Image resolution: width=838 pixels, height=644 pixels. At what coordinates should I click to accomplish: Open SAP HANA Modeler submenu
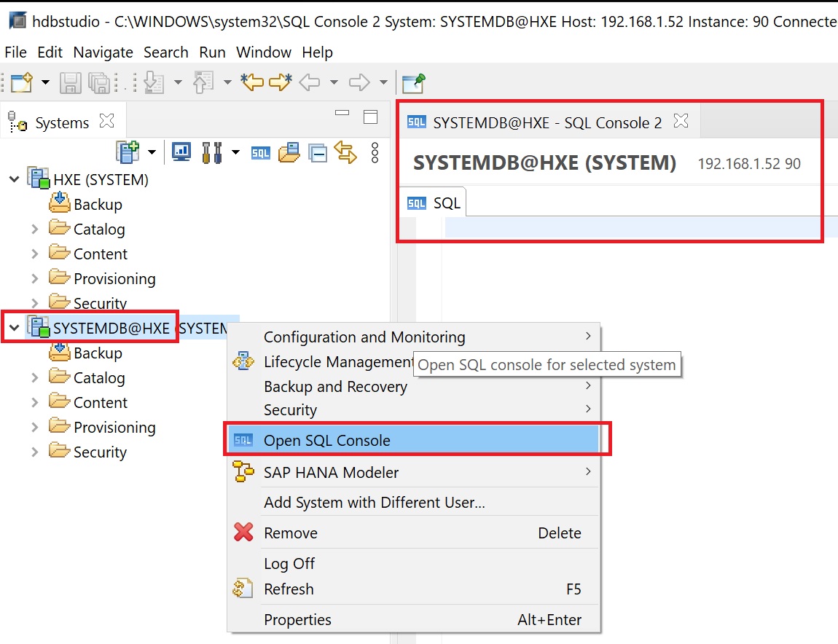click(x=414, y=473)
